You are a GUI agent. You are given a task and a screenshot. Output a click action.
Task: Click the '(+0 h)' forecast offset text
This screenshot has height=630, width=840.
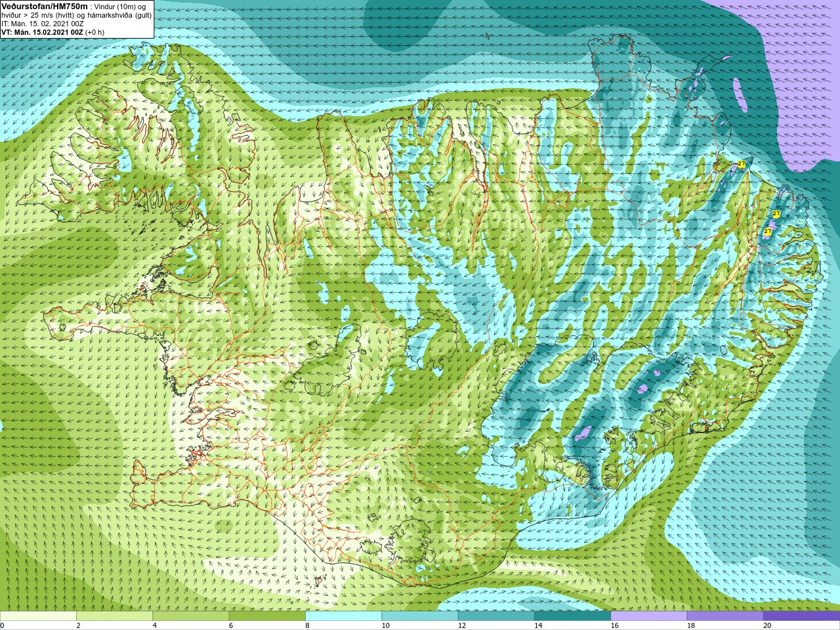pos(94,32)
